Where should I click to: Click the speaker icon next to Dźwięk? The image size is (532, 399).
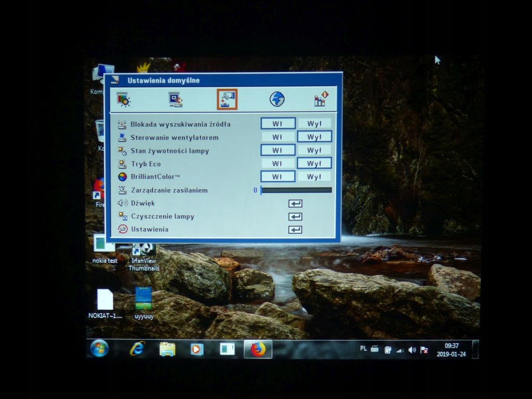[122, 203]
